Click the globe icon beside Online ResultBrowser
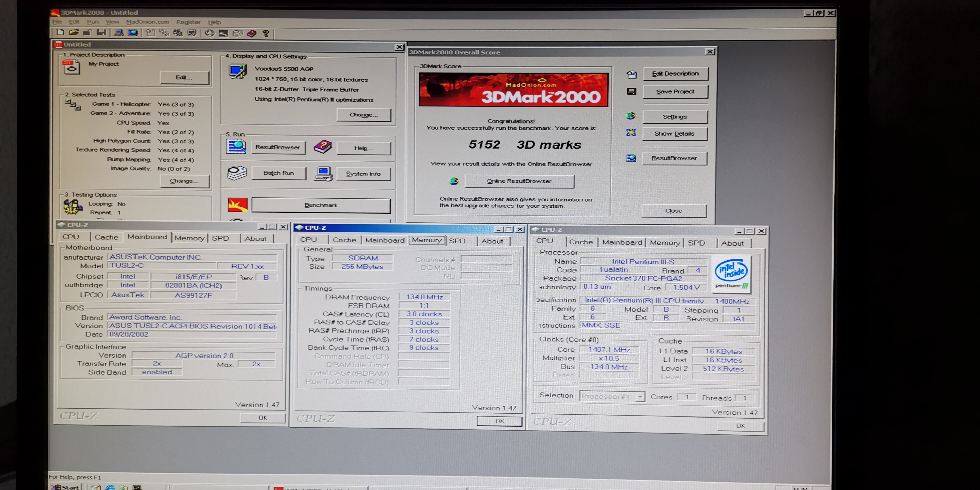Screen dimensions: 980x490 pos(454,181)
